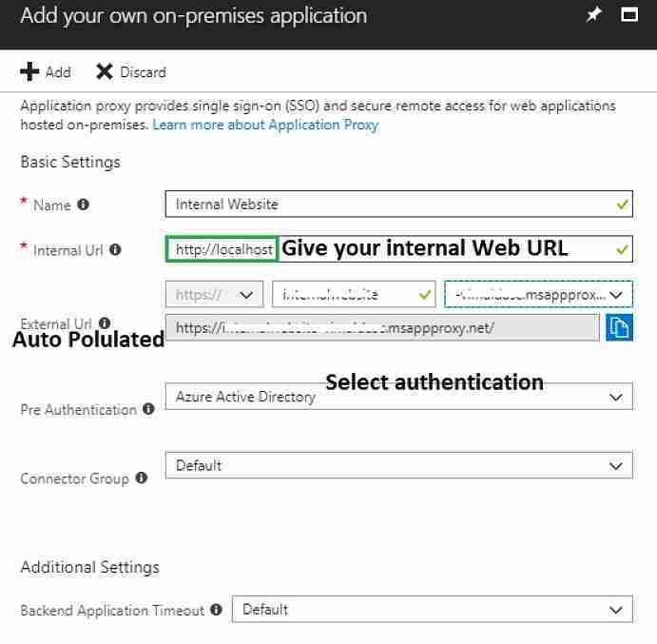The height and width of the screenshot is (644, 657).
Task: Click the Connector Group info icon
Action: click(142, 478)
